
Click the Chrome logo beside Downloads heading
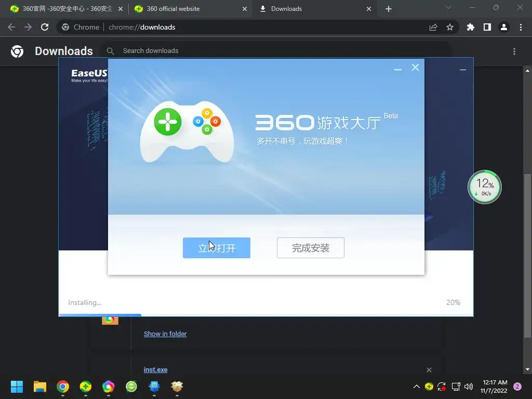click(17, 51)
